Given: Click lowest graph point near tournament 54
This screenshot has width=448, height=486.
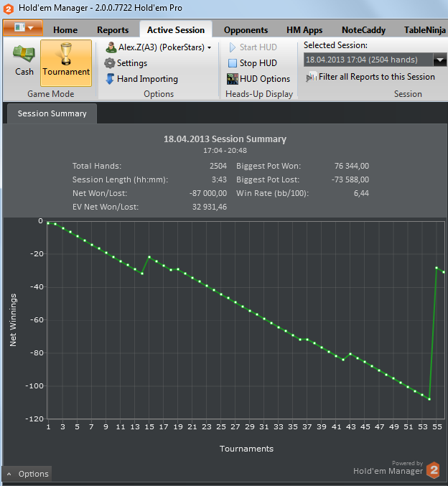Looking at the screenshot, I should pos(429,399).
